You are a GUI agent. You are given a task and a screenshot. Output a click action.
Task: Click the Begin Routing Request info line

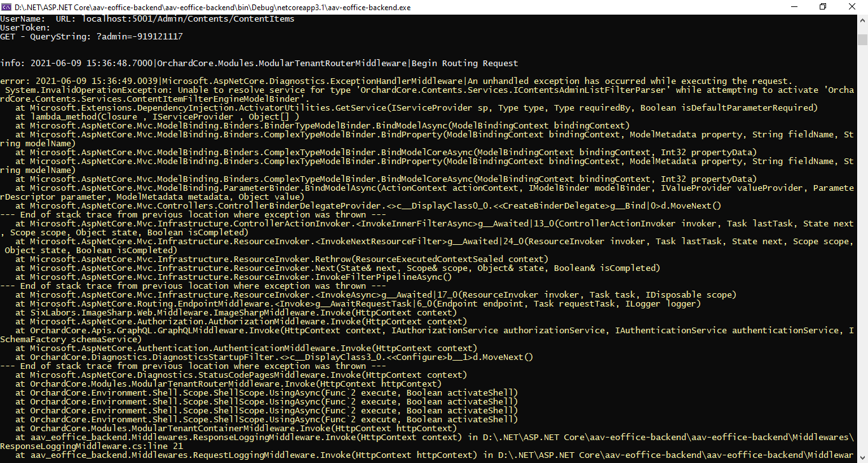(x=254, y=63)
